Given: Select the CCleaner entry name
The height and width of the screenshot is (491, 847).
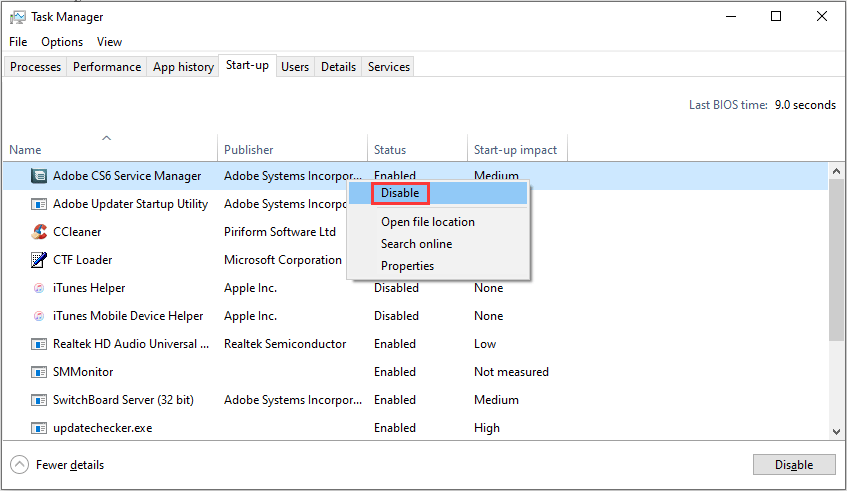Looking at the screenshot, I should 77,232.
